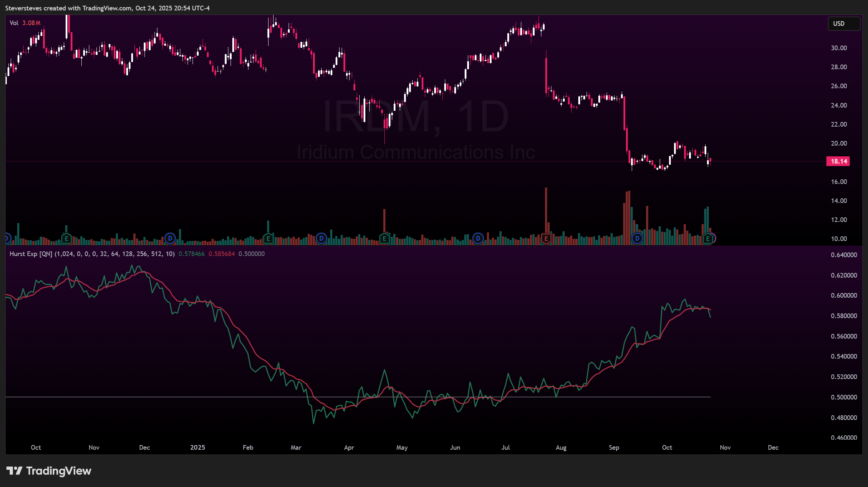Click the red earnings marker in late July
868x487 pixels.
coord(546,238)
